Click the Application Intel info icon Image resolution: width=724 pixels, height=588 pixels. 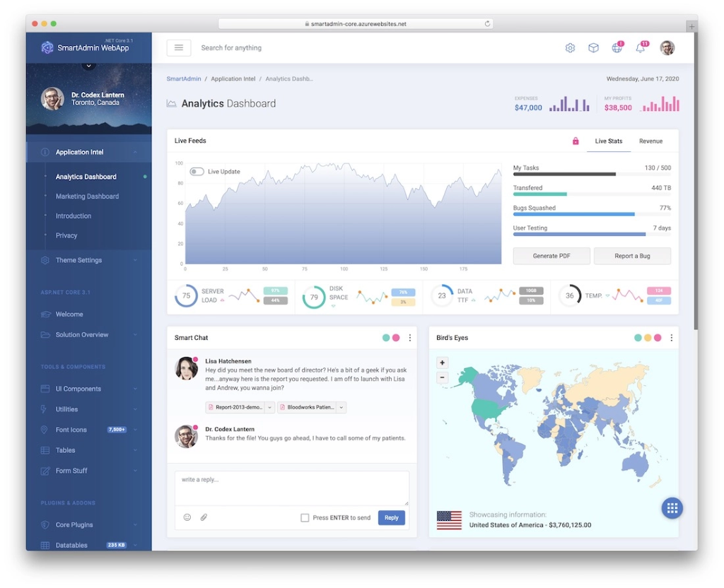point(45,153)
